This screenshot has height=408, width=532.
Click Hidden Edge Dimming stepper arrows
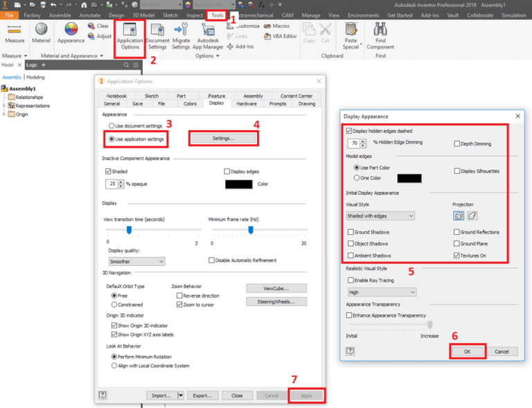coord(363,143)
